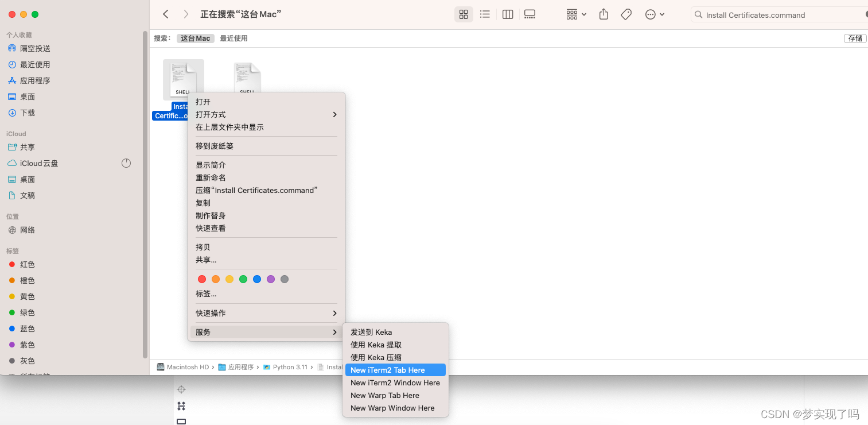Choose 标签... in context menu

[x=266, y=293]
